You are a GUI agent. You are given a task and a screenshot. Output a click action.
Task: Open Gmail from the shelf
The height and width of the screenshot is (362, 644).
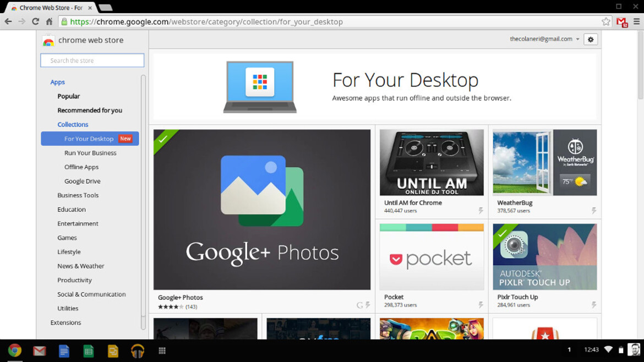[x=40, y=351]
